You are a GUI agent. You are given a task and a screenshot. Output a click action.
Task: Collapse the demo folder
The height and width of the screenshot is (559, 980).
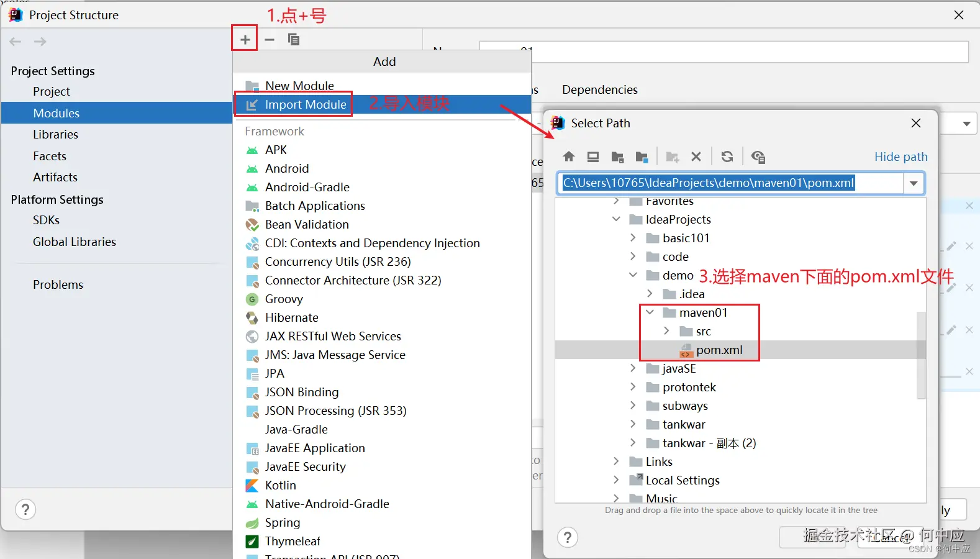pyautogui.click(x=633, y=275)
